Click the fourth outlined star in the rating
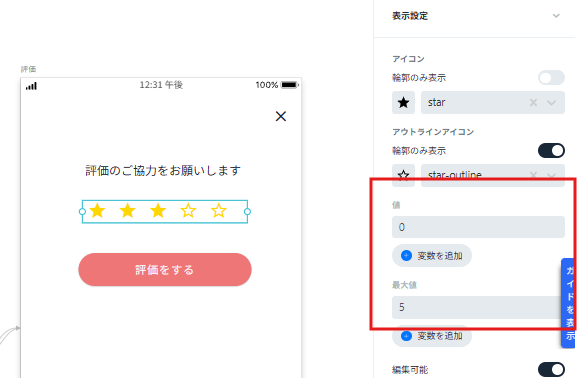The width and height of the screenshot is (577, 378). tap(188, 211)
